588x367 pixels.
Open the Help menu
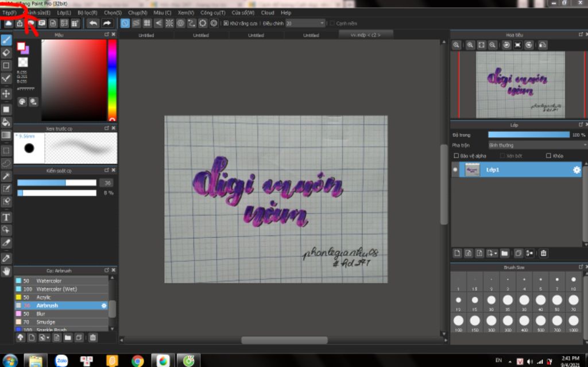click(x=286, y=13)
